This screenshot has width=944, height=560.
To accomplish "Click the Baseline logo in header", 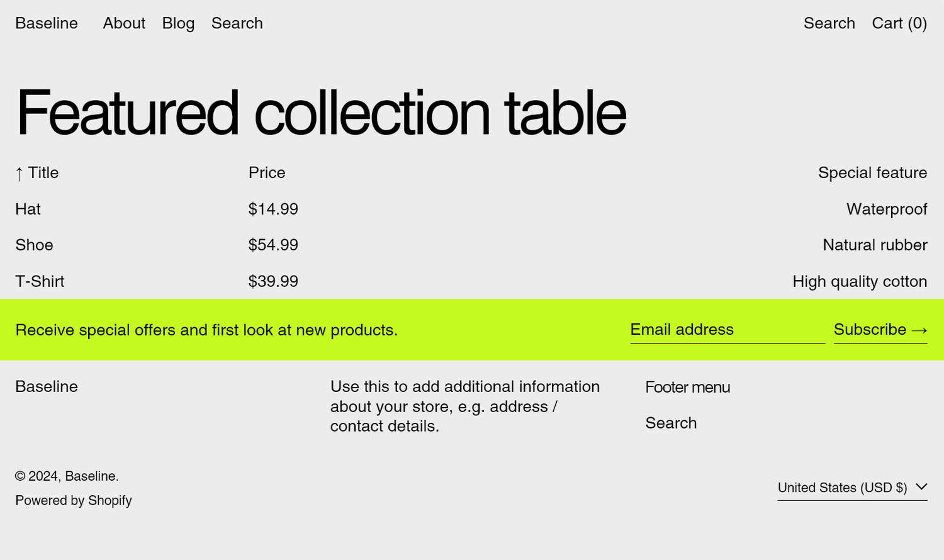I will 47,23.
